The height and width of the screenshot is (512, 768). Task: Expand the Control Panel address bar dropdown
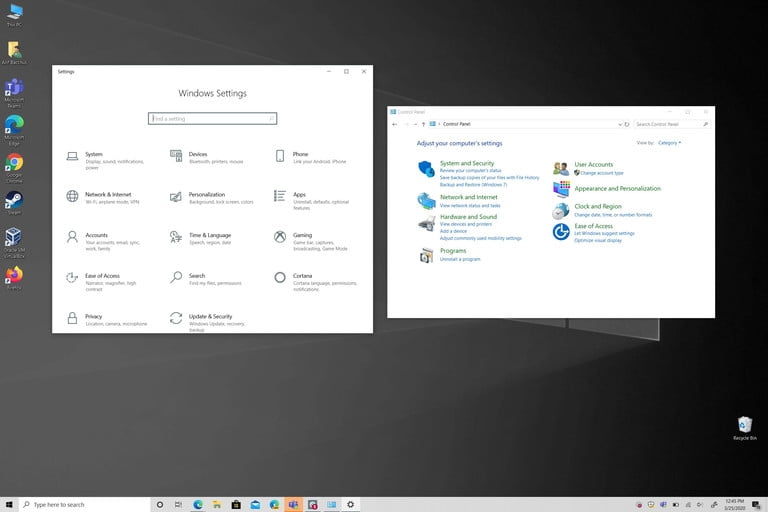(x=618, y=124)
